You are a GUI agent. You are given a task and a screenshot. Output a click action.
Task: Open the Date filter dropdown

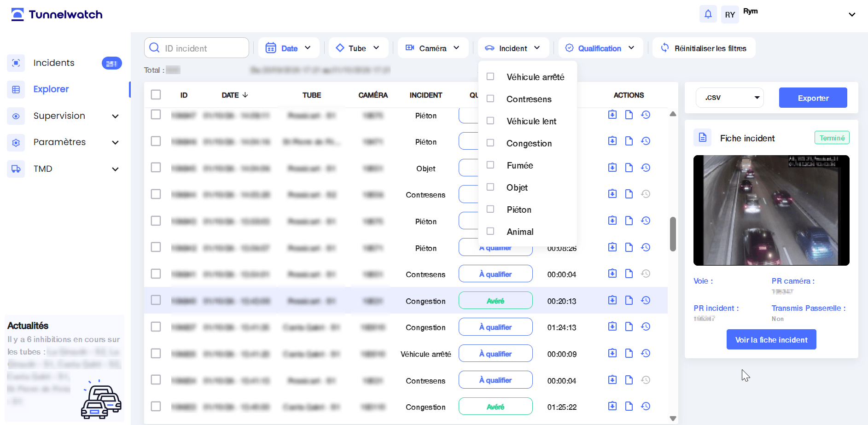[x=289, y=48]
